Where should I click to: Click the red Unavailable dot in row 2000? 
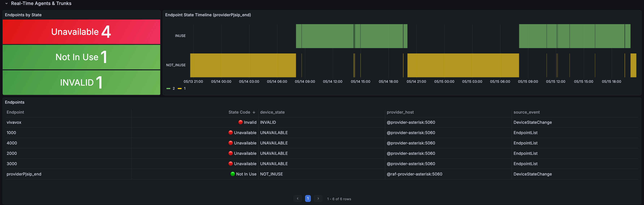click(231, 153)
